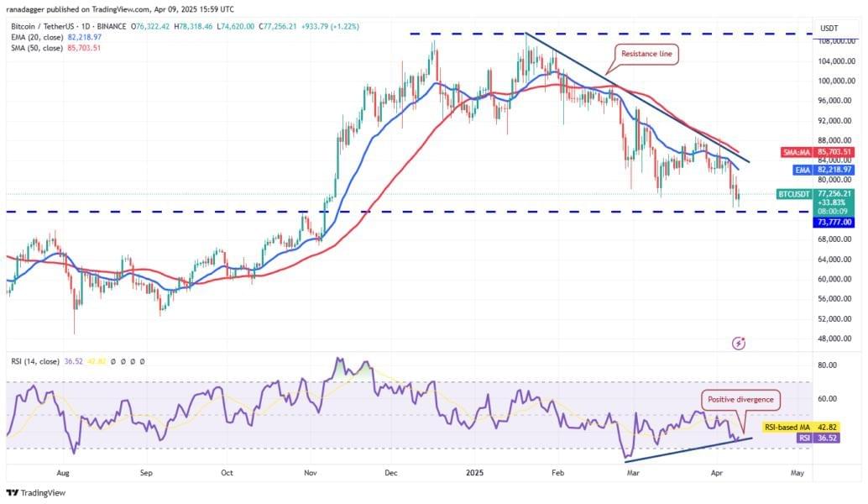868x504 pixels.
Task: Click the Nov label on time axis
Action: (310, 473)
